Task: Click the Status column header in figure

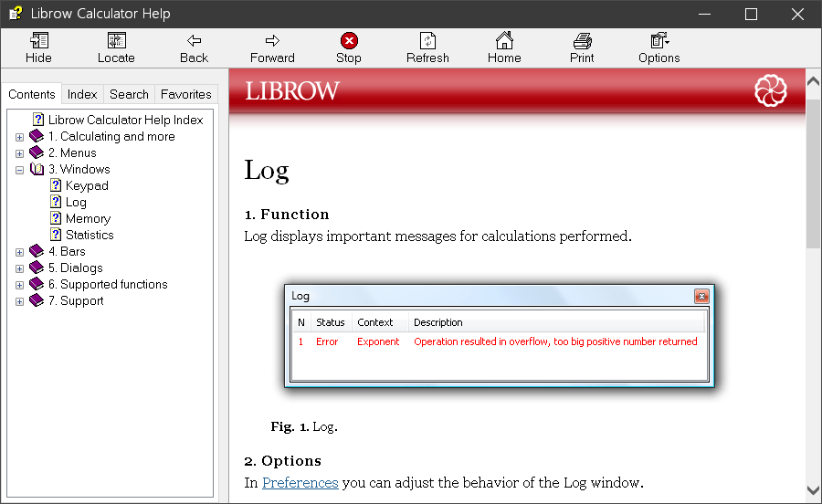Action: [x=331, y=322]
